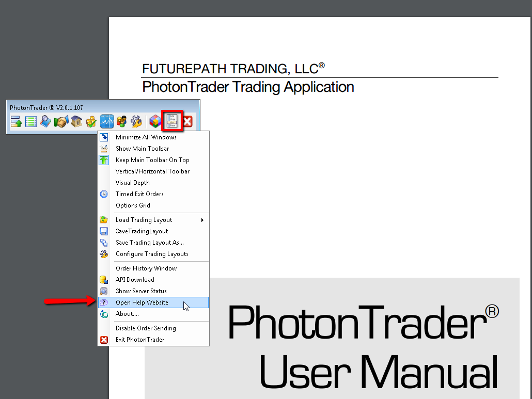Choose Open Help Website
Screen dimensions: 532x399
click(x=153, y=302)
